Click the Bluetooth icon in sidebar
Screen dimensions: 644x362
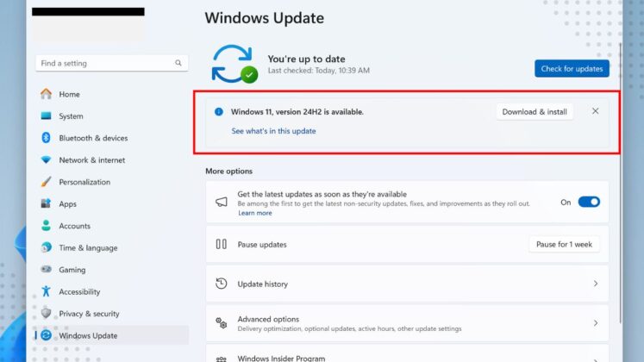pos(46,138)
